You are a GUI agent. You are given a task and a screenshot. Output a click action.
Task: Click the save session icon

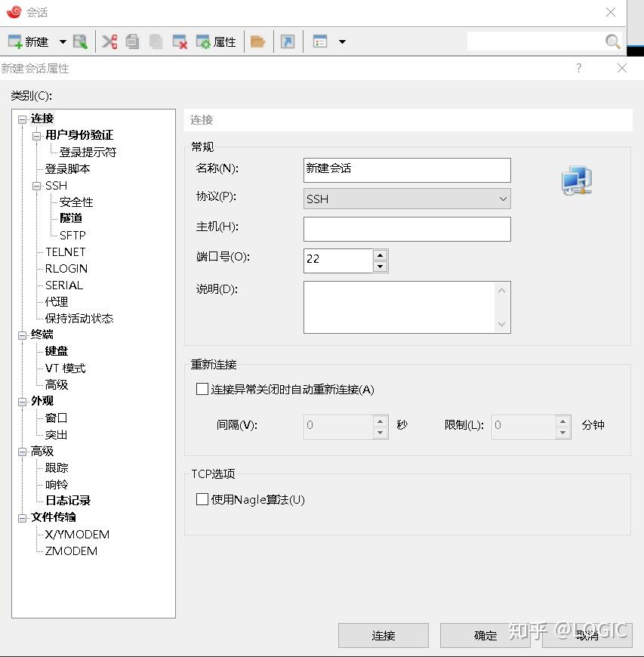pos(80,42)
